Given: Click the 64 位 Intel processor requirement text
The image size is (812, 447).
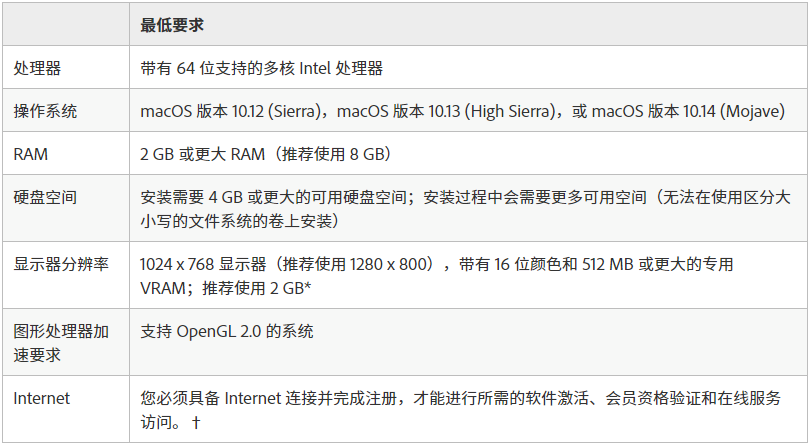Looking at the screenshot, I should click(262, 68).
